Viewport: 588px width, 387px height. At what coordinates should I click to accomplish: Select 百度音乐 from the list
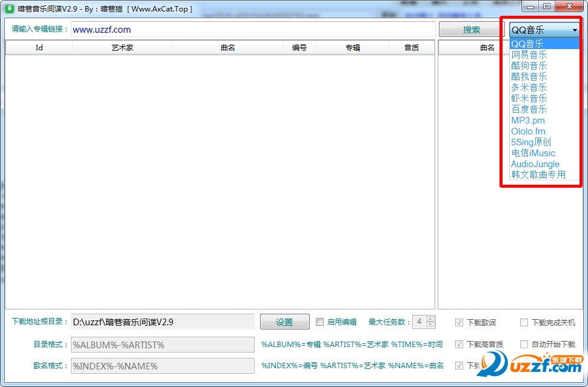point(544,109)
